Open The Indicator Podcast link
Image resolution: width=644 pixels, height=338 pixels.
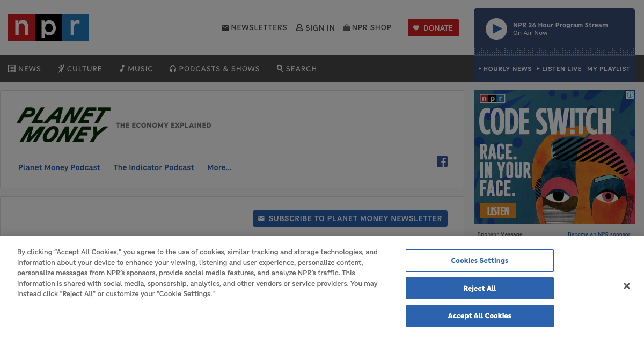(x=153, y=167)
